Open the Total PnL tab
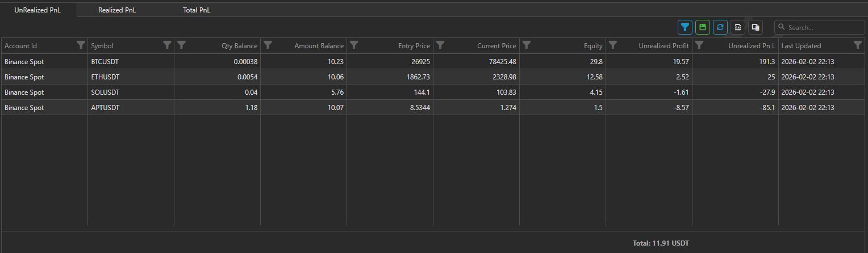Image resolution: width=868 pixels, height=253 pixels. coord(197,10)
